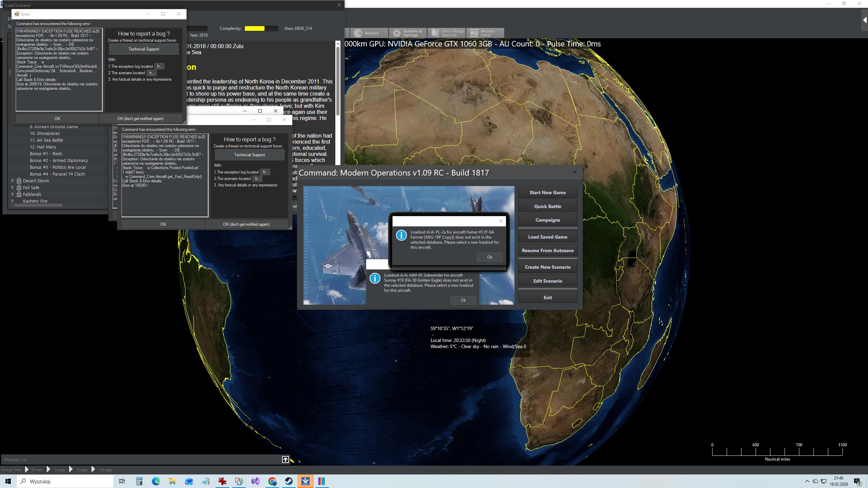This screenshot has width=868, height=488.
Task: Click the yellow Complexity bar indicator
Action: [255, 28]
